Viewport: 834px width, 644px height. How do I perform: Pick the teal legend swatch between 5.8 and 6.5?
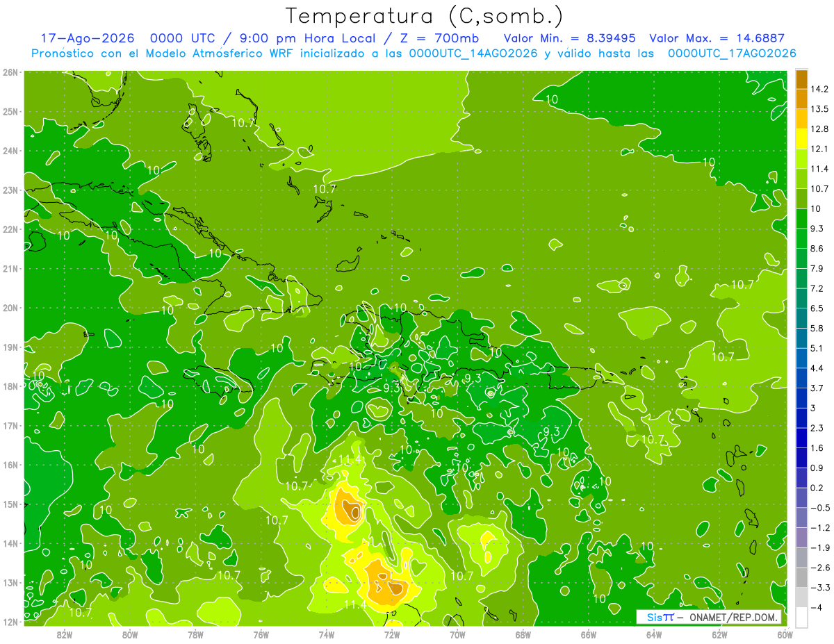(x=801, y=318)
